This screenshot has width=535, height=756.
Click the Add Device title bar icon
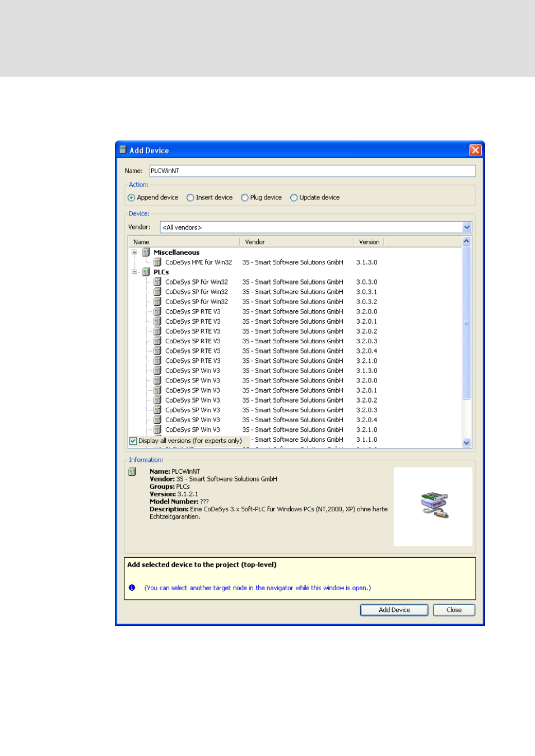click(123, 150)
